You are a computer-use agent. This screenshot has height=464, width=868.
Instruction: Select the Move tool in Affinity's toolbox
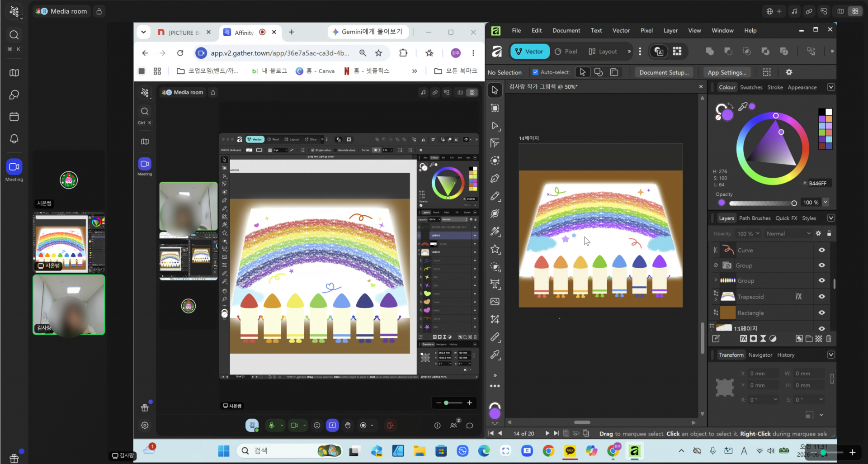[x=495, y=90]
